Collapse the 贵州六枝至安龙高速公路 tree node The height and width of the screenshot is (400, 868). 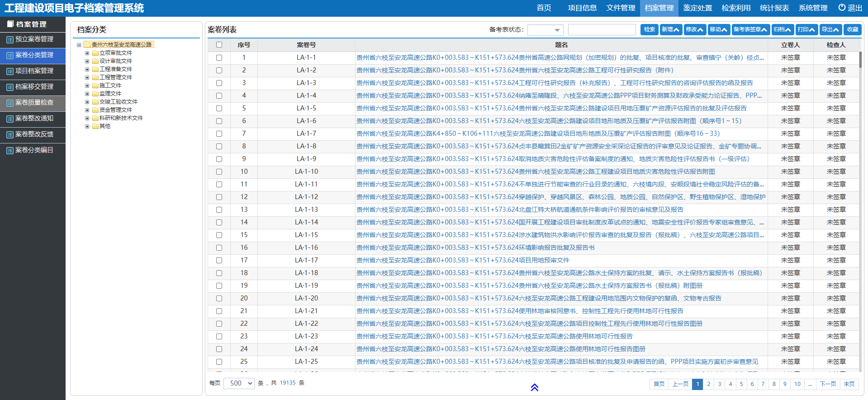79,45
